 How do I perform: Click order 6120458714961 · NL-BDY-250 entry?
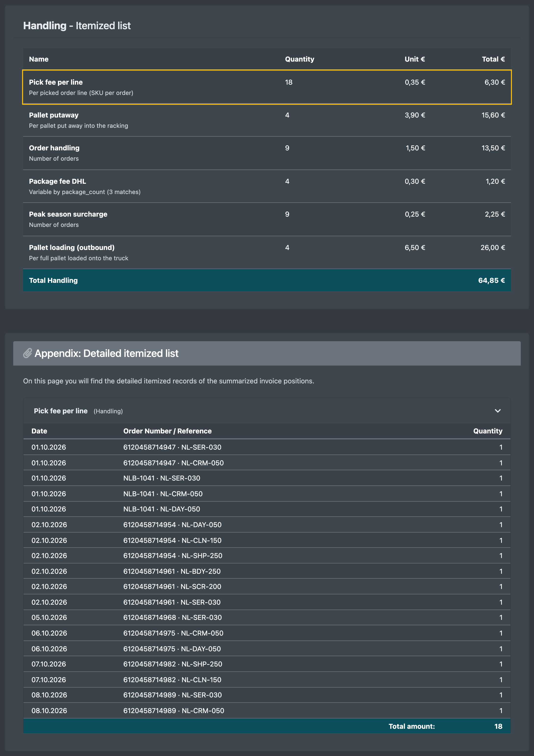pos(172,571)
